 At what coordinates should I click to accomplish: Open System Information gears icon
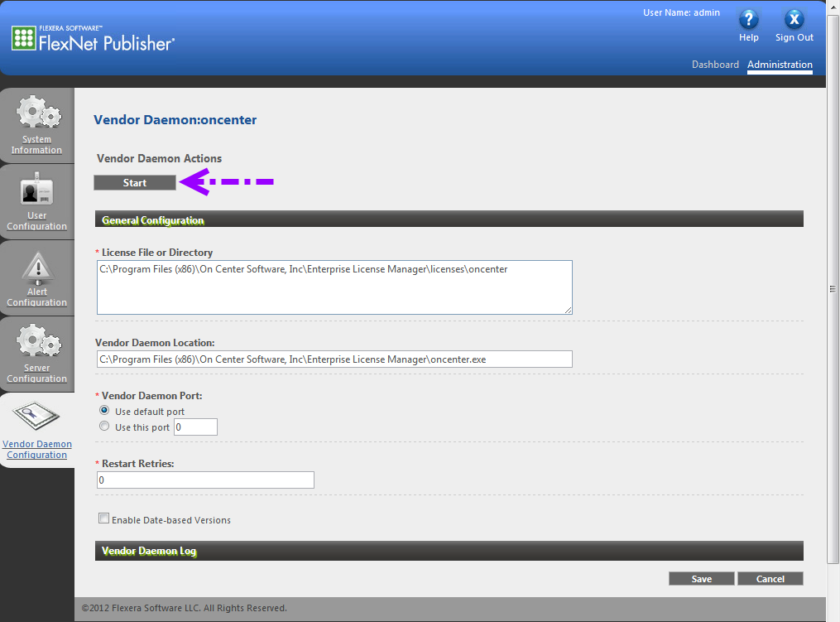tap(39, 112)
